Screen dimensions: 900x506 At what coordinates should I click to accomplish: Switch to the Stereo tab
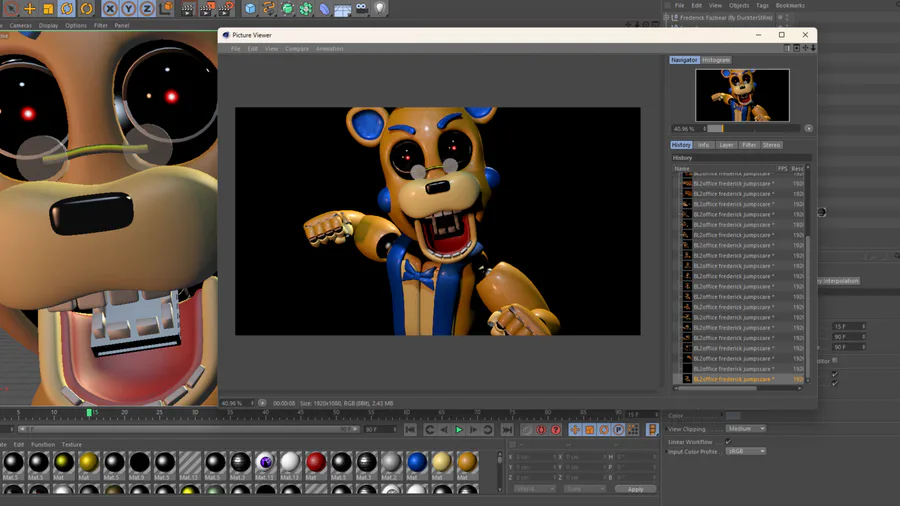click(x=771, y=145)
